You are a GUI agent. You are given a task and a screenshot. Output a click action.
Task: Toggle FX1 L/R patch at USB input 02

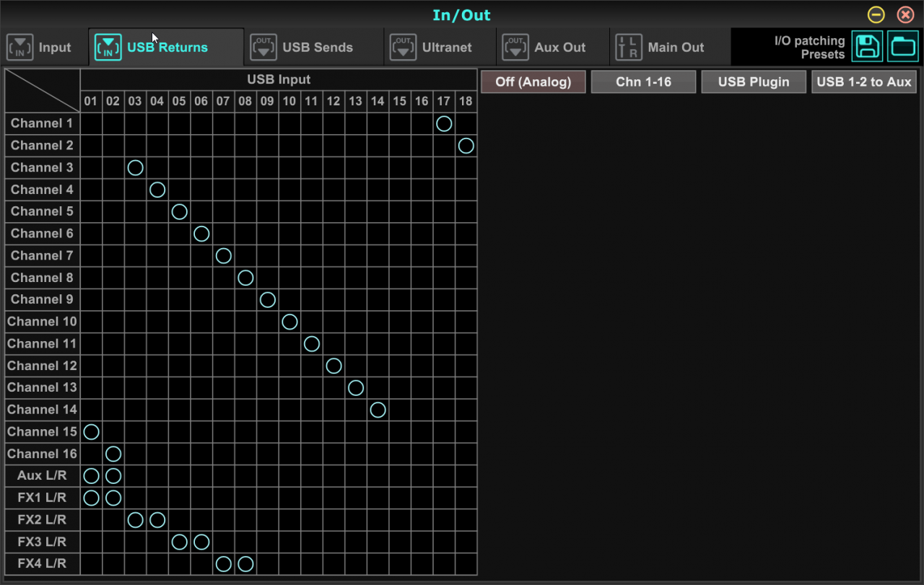point(113,498)
